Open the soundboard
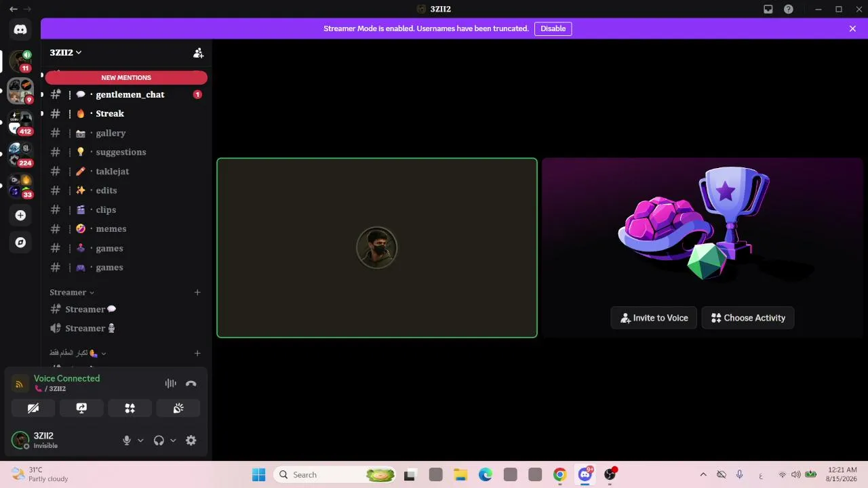Viewport: 868px width, 488px height. (178, 407)
